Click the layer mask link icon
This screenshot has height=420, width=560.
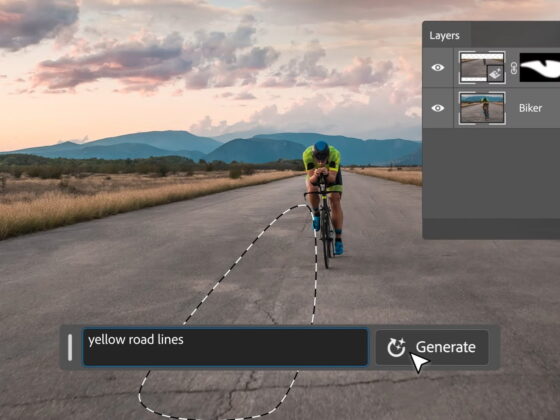[514, 68]
